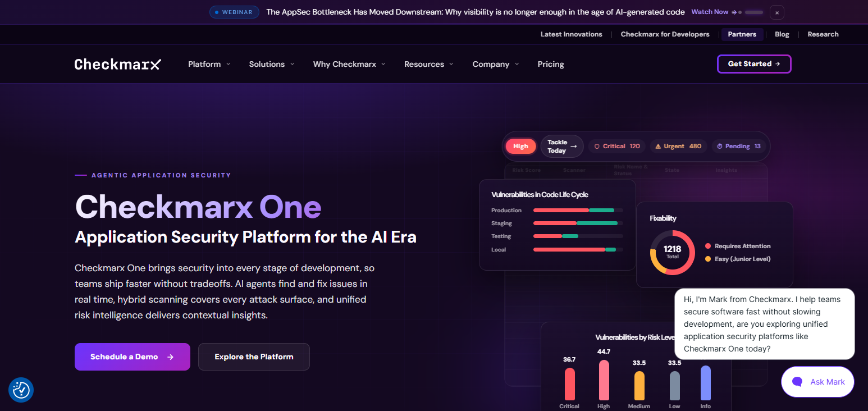Click the yellow Easy (Junior Level) legend dot

pyautogui.click(x=708, y=259)
